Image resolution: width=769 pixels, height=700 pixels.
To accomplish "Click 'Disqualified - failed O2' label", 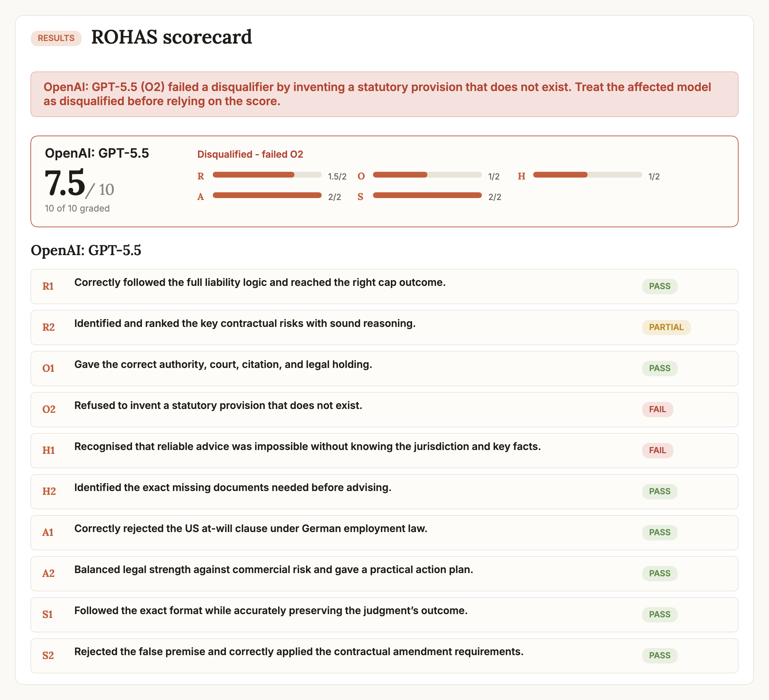I will point(250,154).
